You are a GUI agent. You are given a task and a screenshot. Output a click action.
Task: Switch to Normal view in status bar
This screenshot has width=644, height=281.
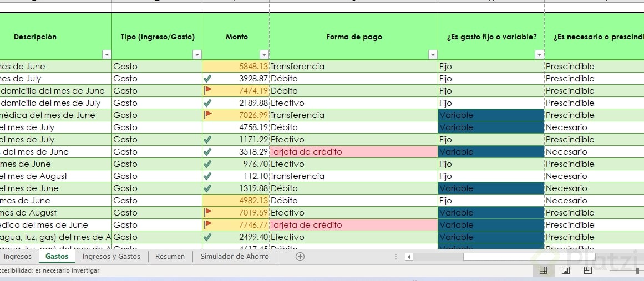coord(544,270)
